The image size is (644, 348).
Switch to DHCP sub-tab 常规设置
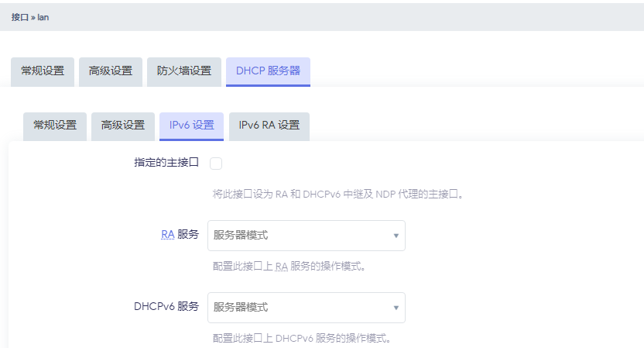point(55,126)
